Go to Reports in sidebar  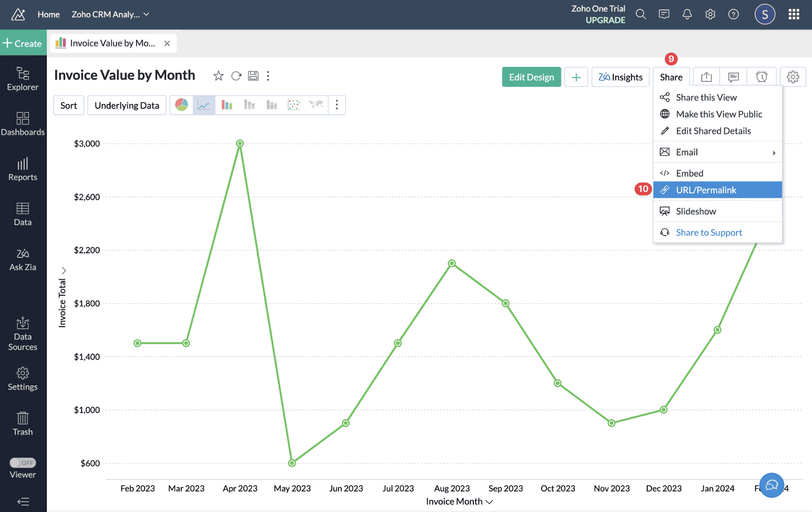(23, 169)
